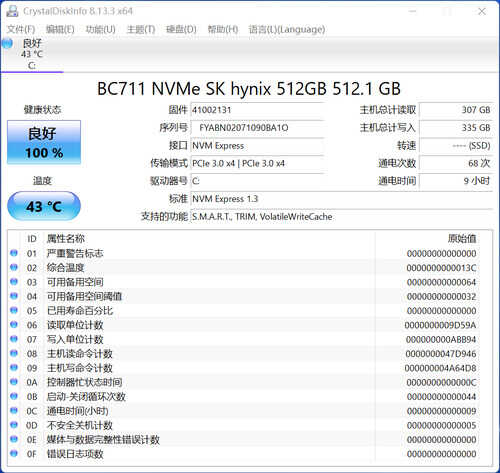Click the status dot for attribute 0D 不安全关机计数
This screenshot has width=500, height=473.
pos(14,425)
